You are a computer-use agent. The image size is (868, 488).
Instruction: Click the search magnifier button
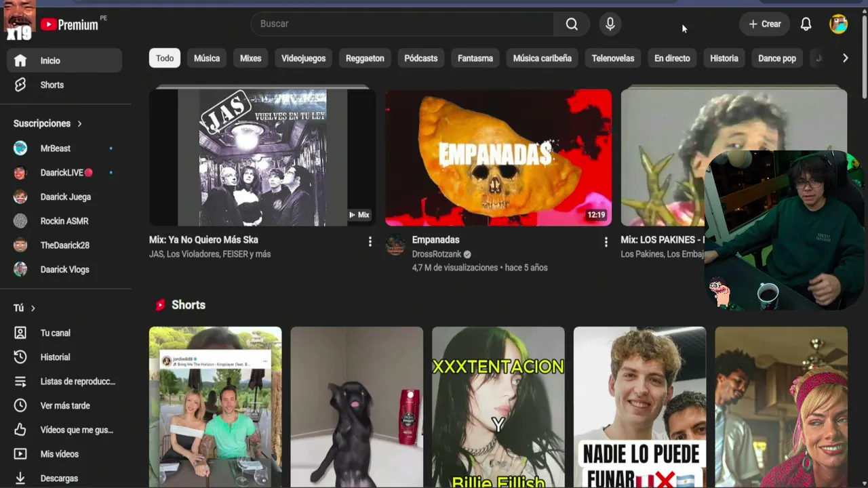(x=572, y=24)
